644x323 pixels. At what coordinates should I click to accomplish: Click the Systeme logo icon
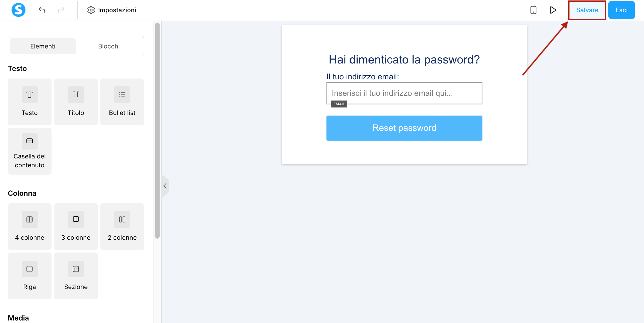click(18, 10)
